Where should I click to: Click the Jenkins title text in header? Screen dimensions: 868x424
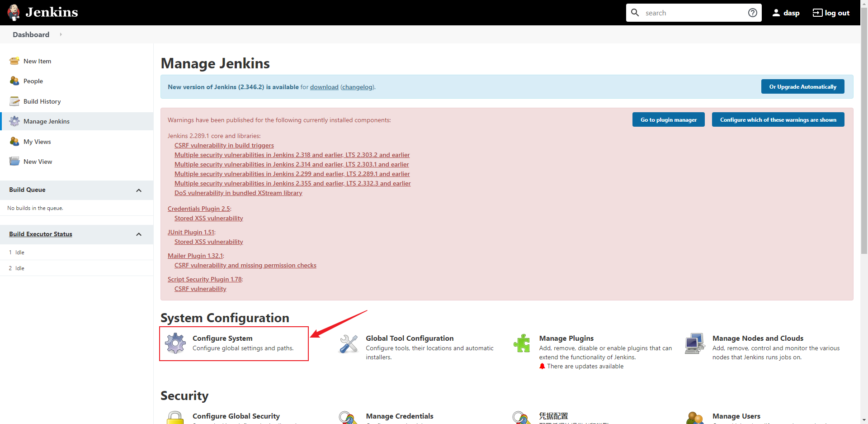tap(52, 12)
